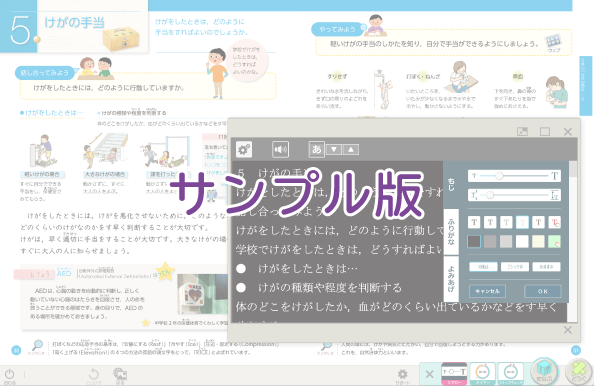594x386 pixels.
Task: Click reflow line けがの種類や程度を判断する
Action: (319, 288)
